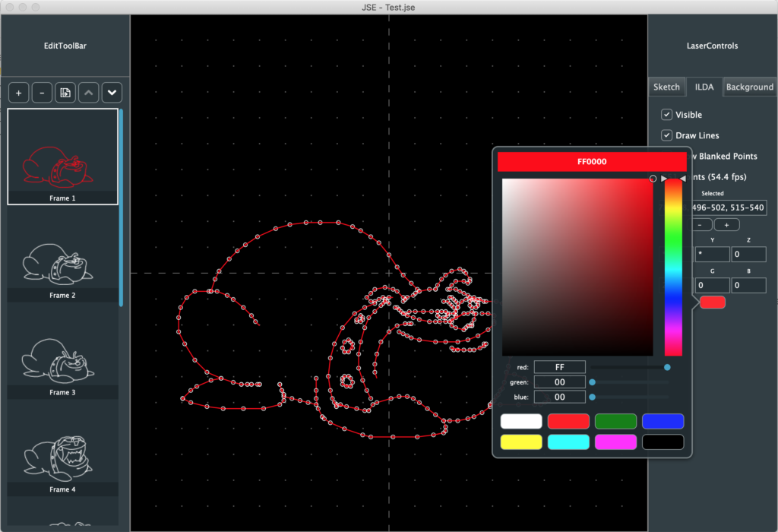Click the green hex value field
The width and height of the screenshot is (778, 532).
[x=559, y=382]
